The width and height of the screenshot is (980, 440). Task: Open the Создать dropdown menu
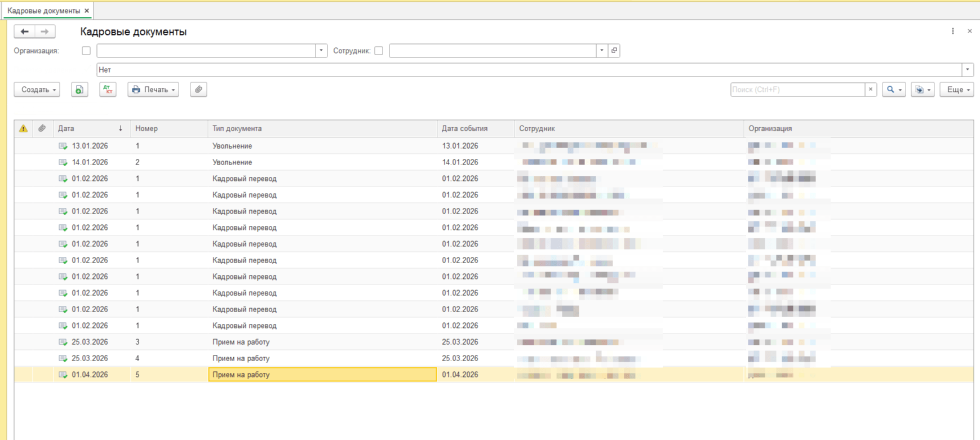37,90
